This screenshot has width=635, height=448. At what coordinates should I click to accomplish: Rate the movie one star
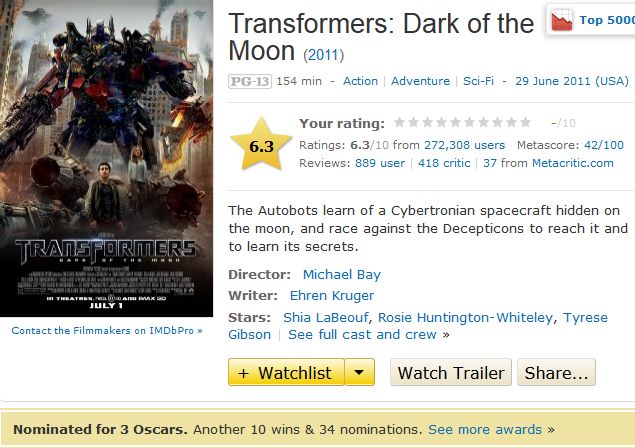(400, 123)
